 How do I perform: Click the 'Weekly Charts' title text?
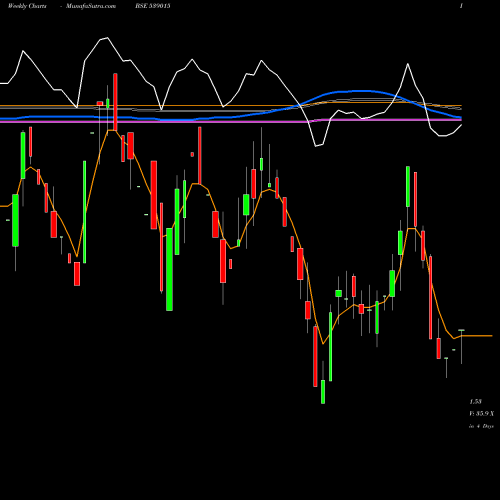(x=27, y=6)
